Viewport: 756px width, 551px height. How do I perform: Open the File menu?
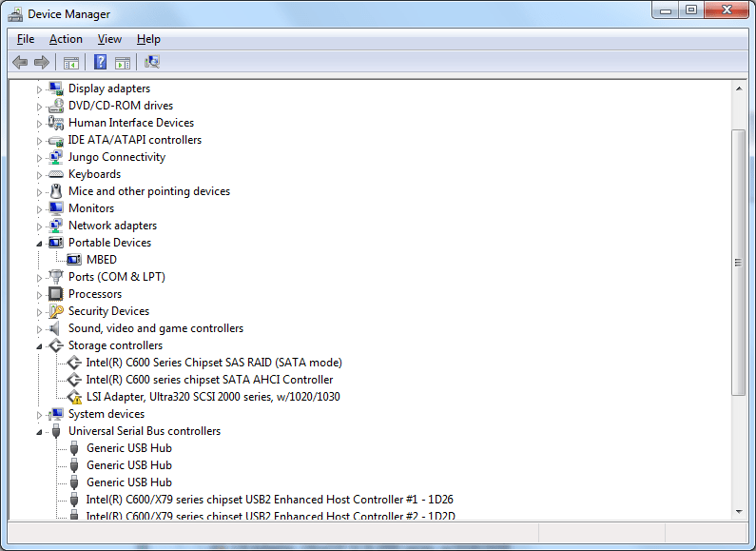[x=26, y=39]
